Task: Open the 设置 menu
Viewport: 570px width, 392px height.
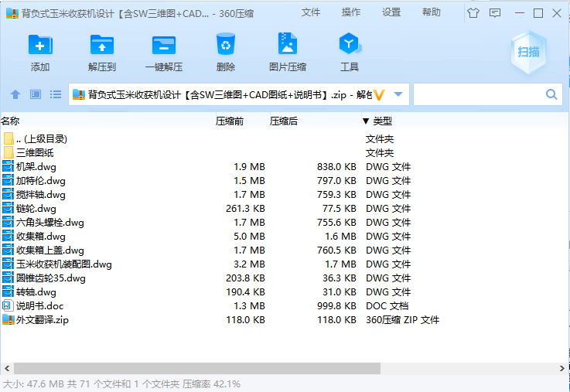Action: point(391,12)
